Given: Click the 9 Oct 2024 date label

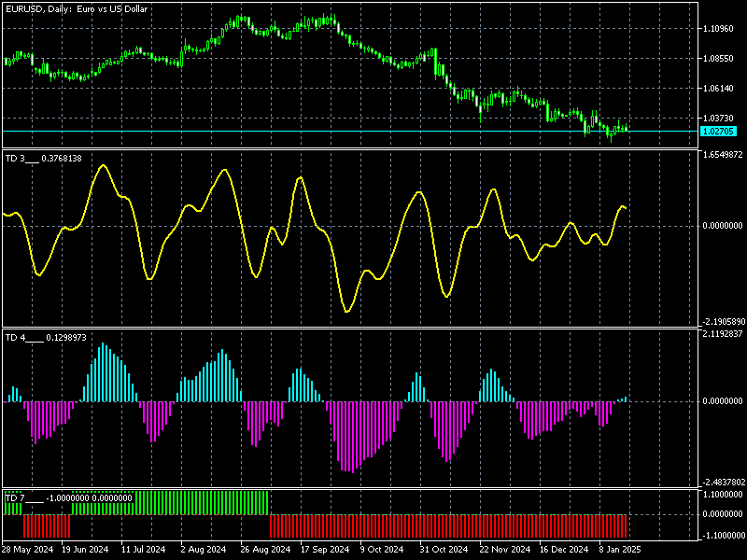Looking at the screenshot, I should click(x=384, y=550).
